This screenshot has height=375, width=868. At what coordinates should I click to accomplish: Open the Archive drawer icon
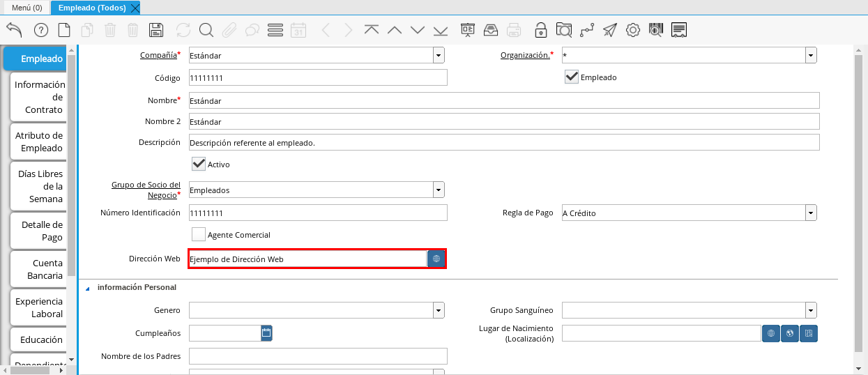491,29
